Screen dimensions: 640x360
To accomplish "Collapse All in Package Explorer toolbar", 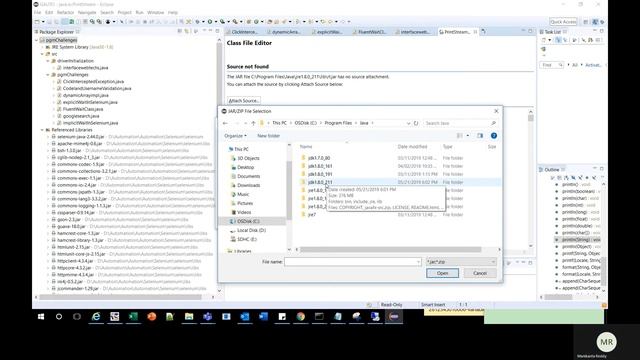I will [x=180, y=31].
